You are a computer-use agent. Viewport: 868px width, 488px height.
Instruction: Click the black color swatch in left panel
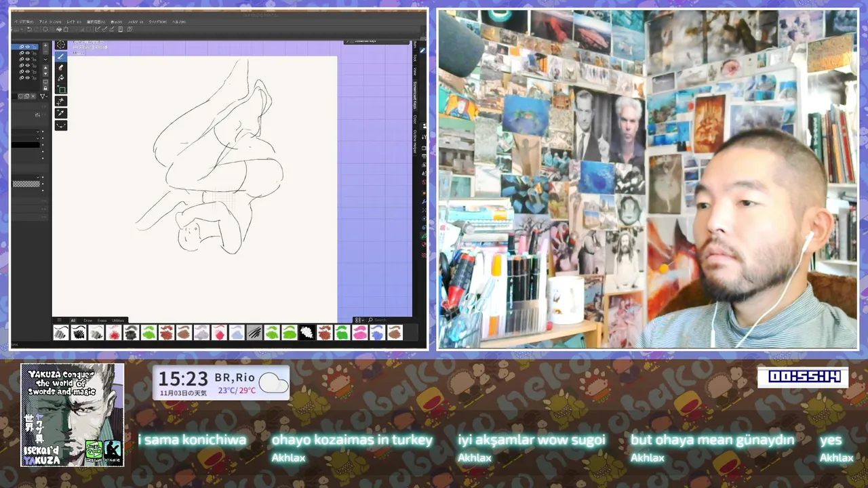coord(26,144)
